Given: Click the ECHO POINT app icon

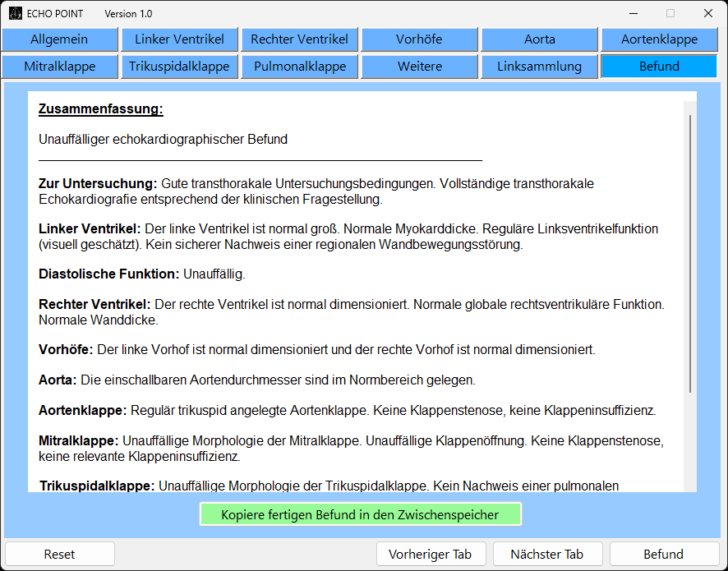Looking at the screenshot, I should pyautogui.click(x=16, y=13).
